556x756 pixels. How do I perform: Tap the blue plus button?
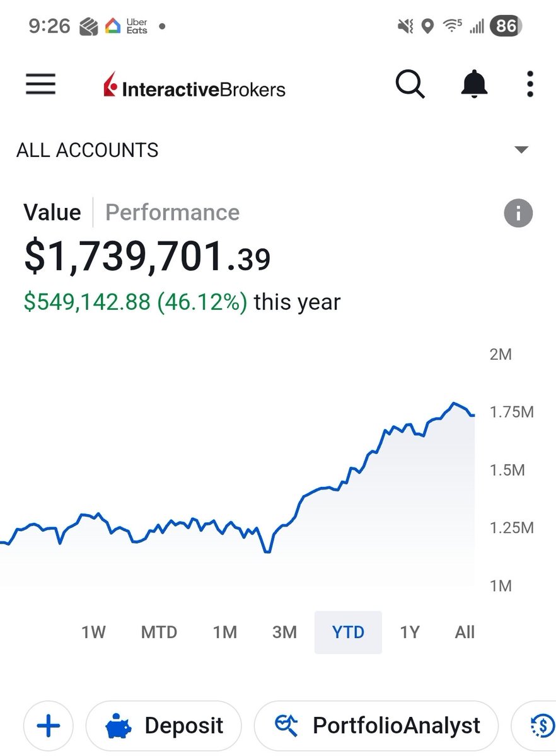(49, 726)
